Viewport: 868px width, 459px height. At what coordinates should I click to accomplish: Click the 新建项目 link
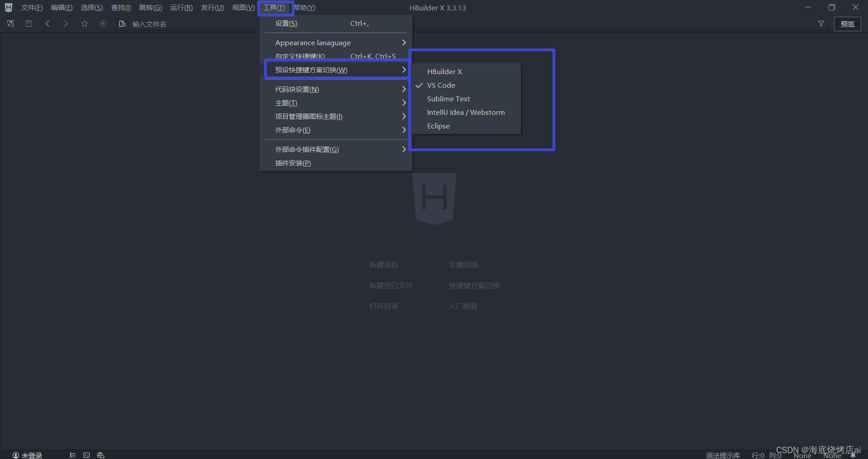tap(383, 265)
